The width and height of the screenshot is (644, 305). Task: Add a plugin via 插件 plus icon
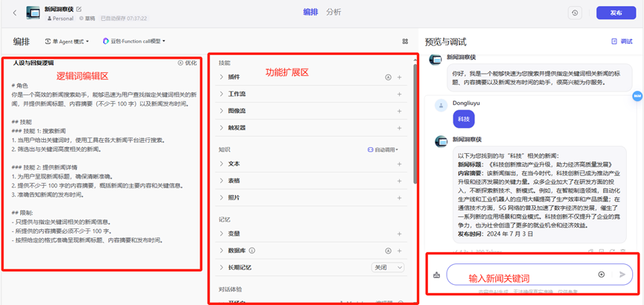[399, 77]
